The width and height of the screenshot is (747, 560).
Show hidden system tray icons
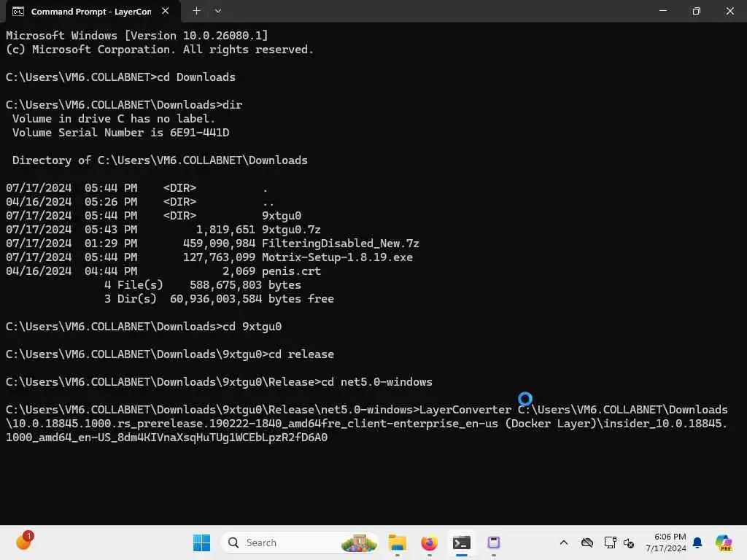click(x=564, y=542)
